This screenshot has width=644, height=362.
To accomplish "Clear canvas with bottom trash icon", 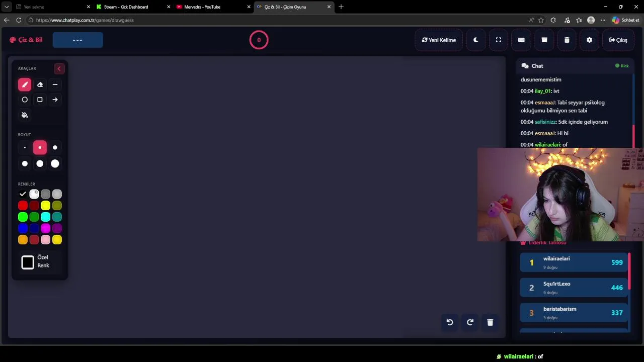I will (x=490, y=322).
